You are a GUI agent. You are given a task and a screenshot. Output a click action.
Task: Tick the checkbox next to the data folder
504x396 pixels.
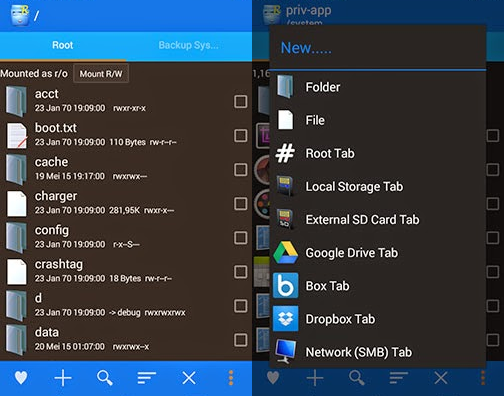(241, 340)
